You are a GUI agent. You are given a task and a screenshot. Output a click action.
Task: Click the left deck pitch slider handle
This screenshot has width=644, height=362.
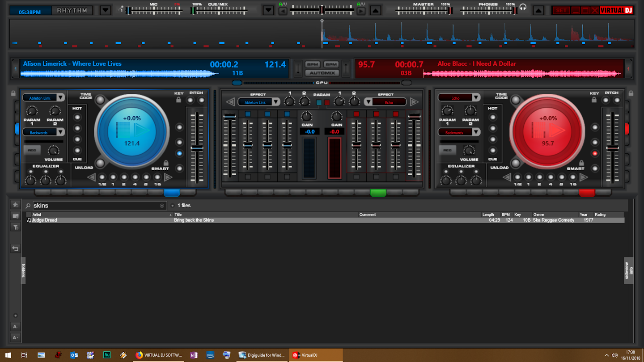197,148
